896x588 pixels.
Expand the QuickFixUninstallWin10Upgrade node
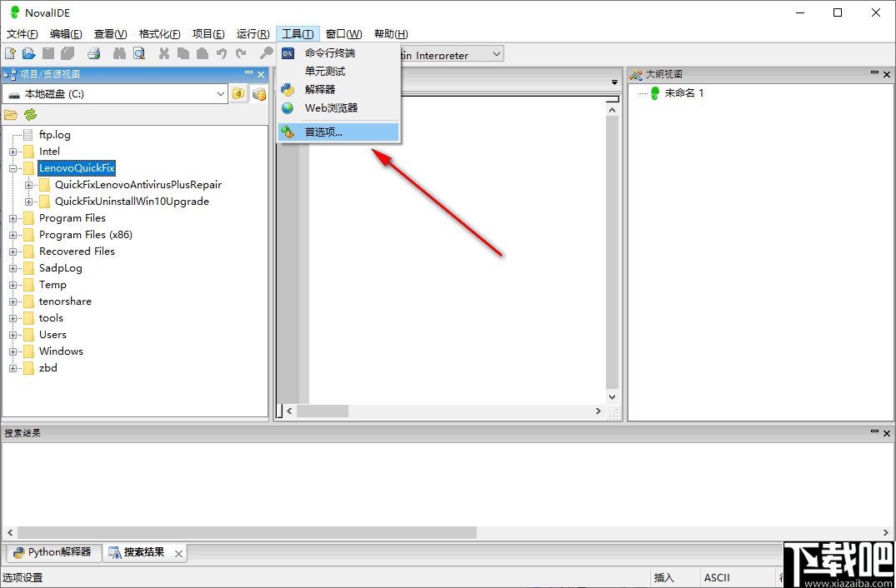pyautogui.click(x=28, y=202)
